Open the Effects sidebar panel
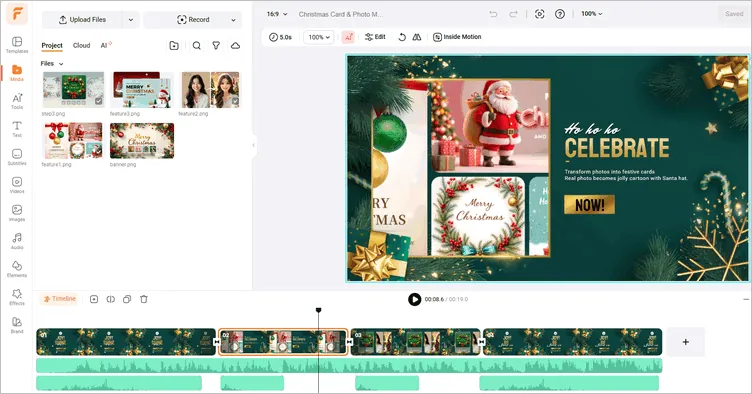Screen dimensions: 752x394 tap(17, 297)
